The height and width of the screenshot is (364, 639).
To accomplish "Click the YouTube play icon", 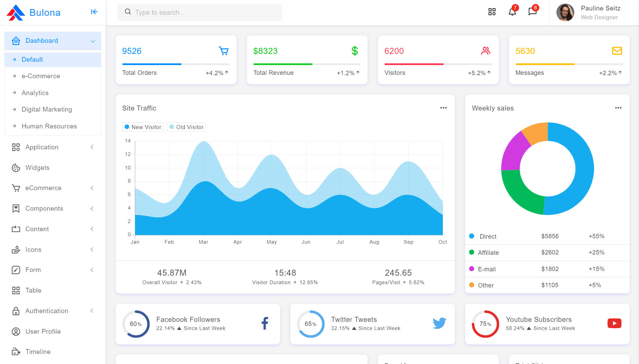I will (x=614, y=324).
